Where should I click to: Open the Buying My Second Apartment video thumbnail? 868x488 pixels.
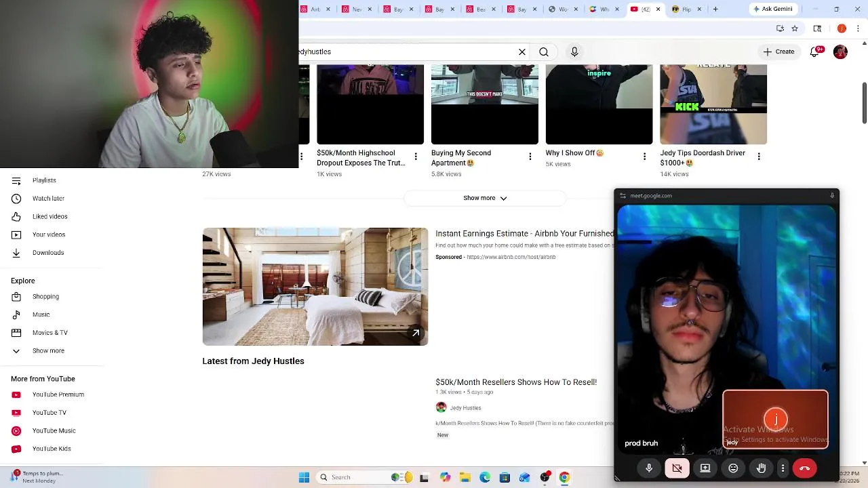click(x=485, y=104)
